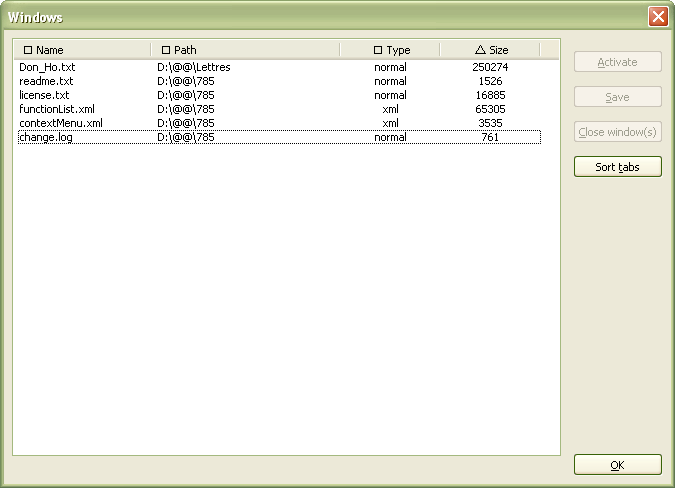Select the change.log row
The image size is (675, 488).
pos(46,137)
